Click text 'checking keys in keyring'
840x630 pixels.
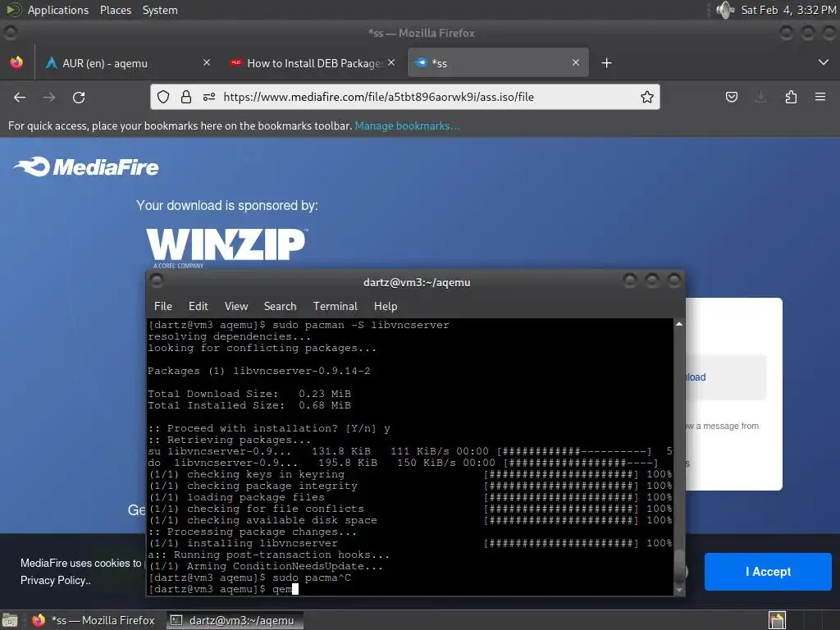point(265,475)
